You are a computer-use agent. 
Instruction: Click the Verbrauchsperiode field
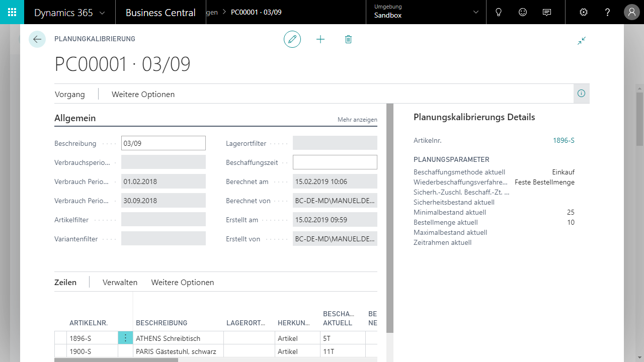pos(164,162)
